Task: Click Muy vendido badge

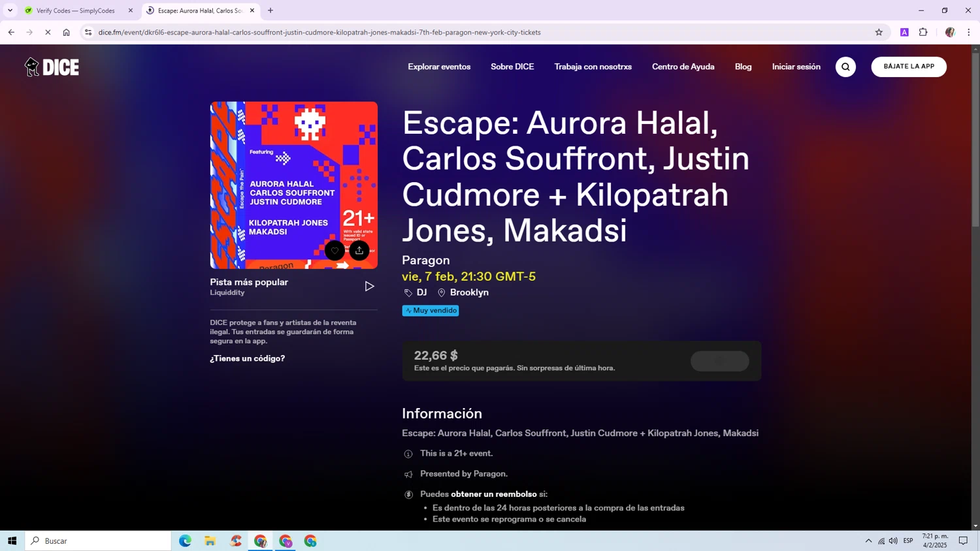Action: point(431,311)
